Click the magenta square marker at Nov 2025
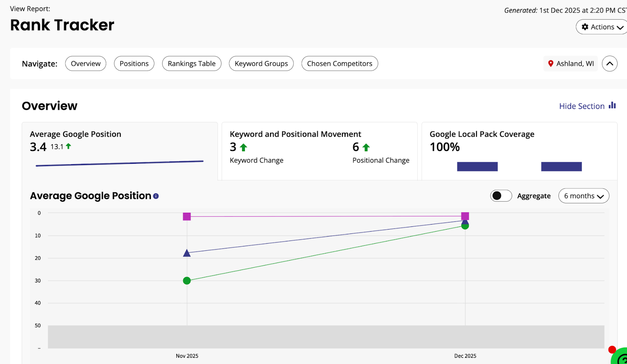 (187, 216)
